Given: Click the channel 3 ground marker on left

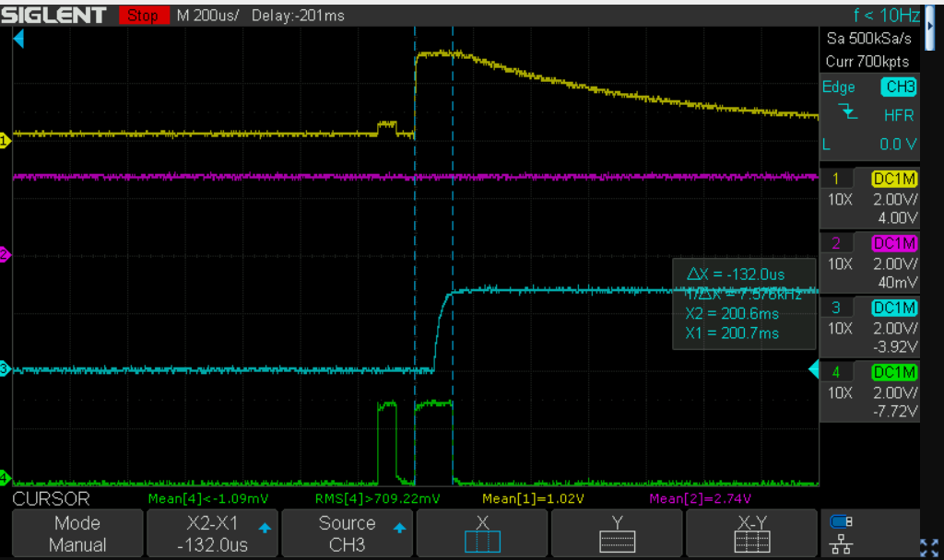Looking at the screenshot, I should (x=5, y=368).
